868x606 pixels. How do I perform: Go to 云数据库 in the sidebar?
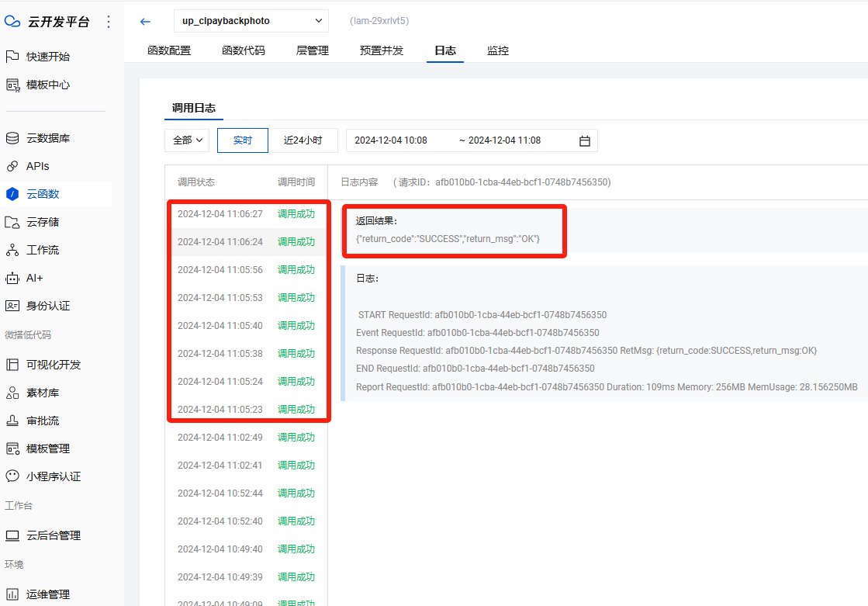(x=48, y=138)
